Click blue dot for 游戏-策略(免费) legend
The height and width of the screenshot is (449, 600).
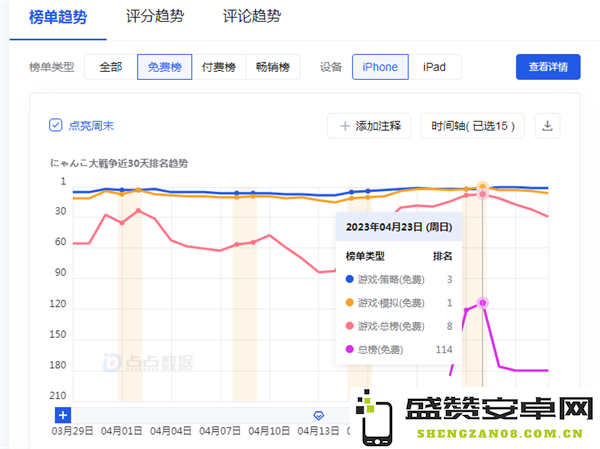(x=349, y=279)
